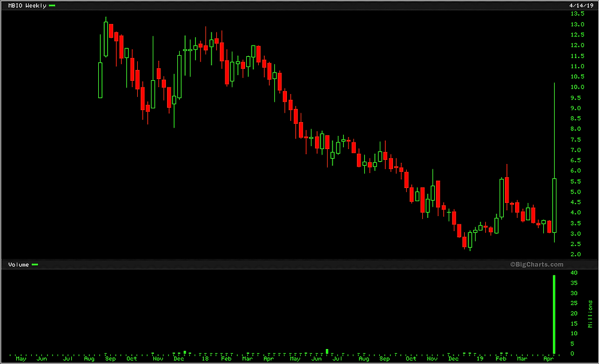Click the 13.5 price axis label
This screenshot has width=599, height=364.
577,14
